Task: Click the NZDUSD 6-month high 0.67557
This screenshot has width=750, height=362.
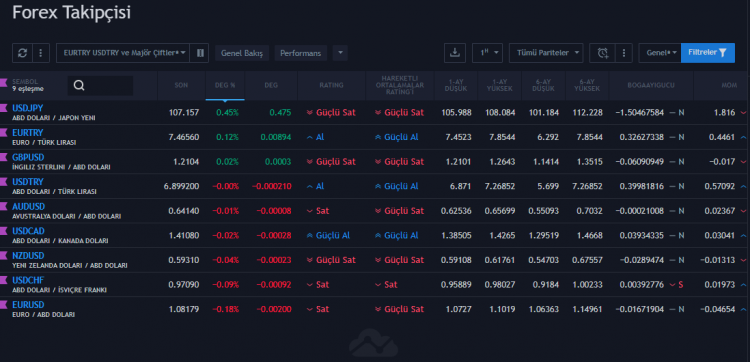Action: pos(587,260)
